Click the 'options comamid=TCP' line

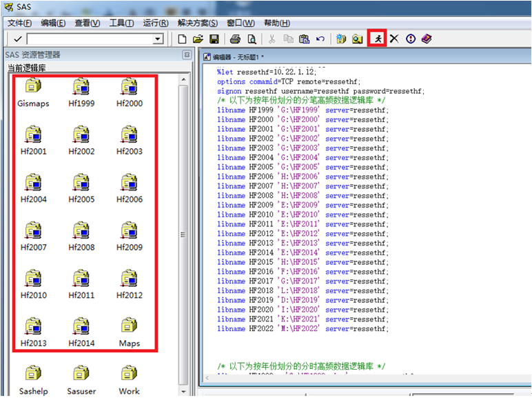289,81
